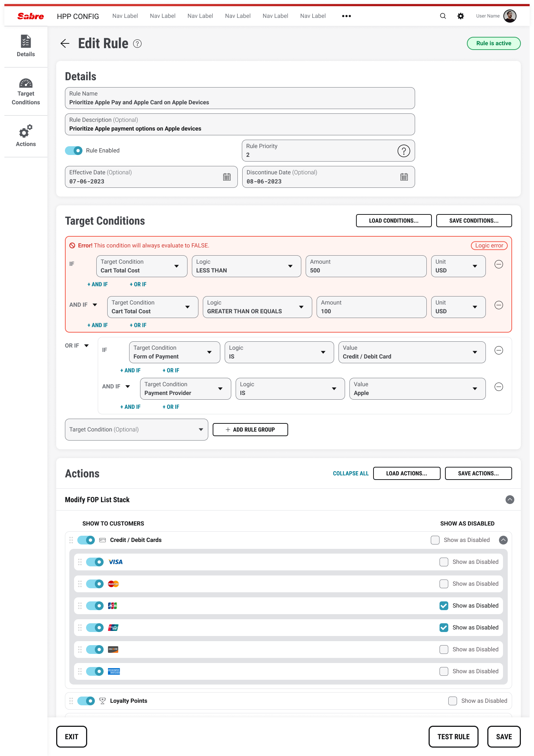
Task: Uncheck Show as Disabled for JCB
Action: point(444,606)
